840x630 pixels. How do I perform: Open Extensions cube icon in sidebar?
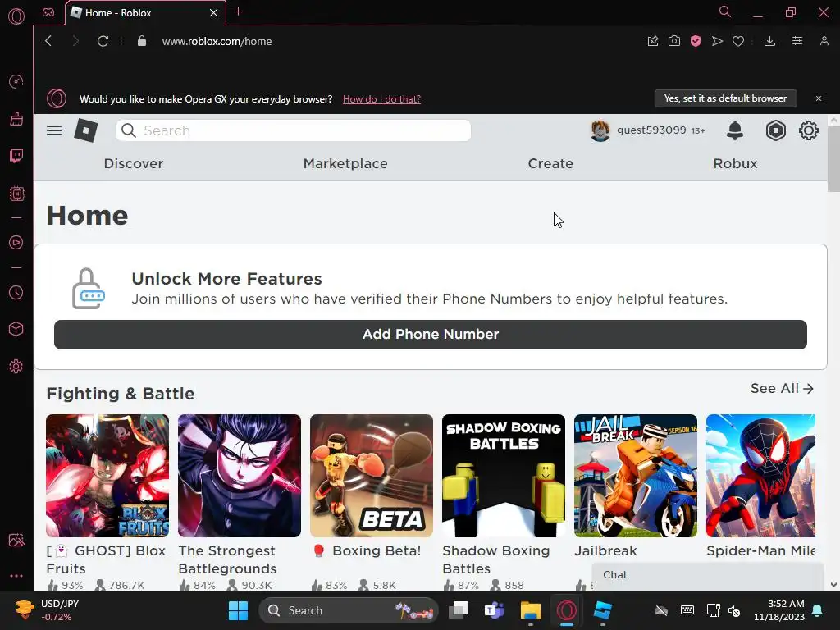coord(16,329)
